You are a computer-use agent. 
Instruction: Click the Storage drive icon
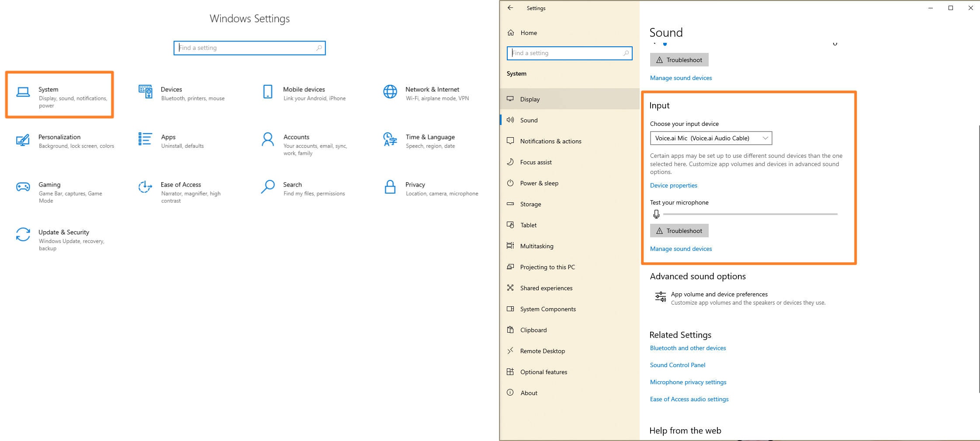pos(510,204)
